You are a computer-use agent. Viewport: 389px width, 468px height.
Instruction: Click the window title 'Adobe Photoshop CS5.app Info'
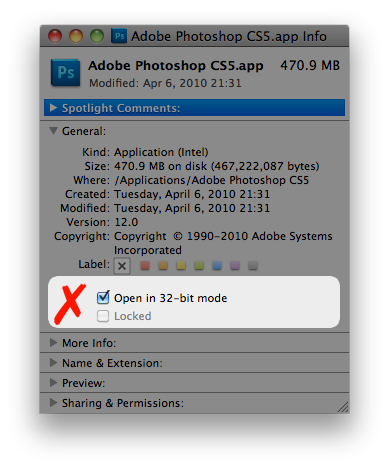coord(229,36)
